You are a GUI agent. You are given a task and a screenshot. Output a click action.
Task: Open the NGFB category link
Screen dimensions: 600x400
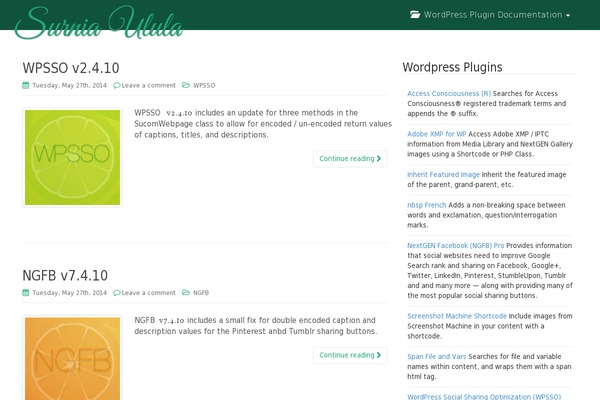point(201,292)
